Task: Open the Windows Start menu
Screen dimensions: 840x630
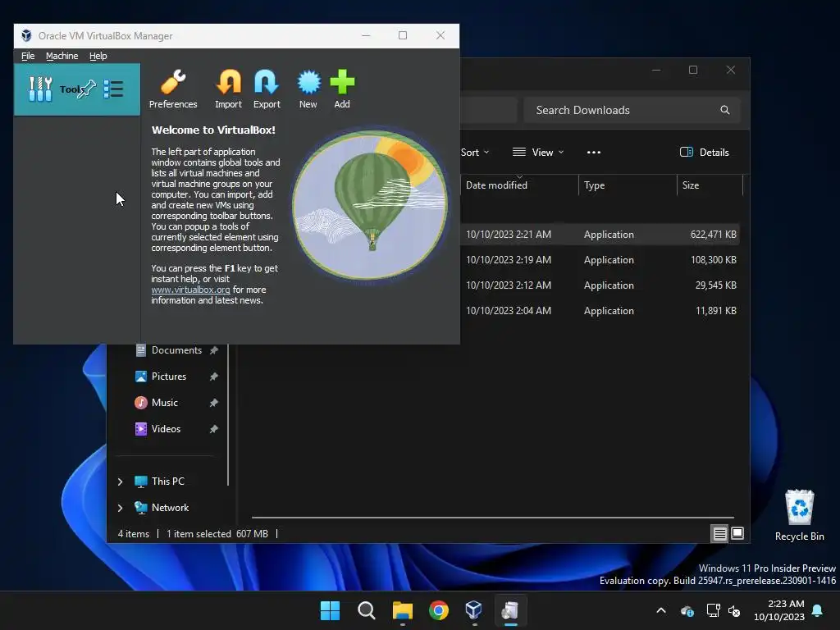Action: [x=330, y=610]
